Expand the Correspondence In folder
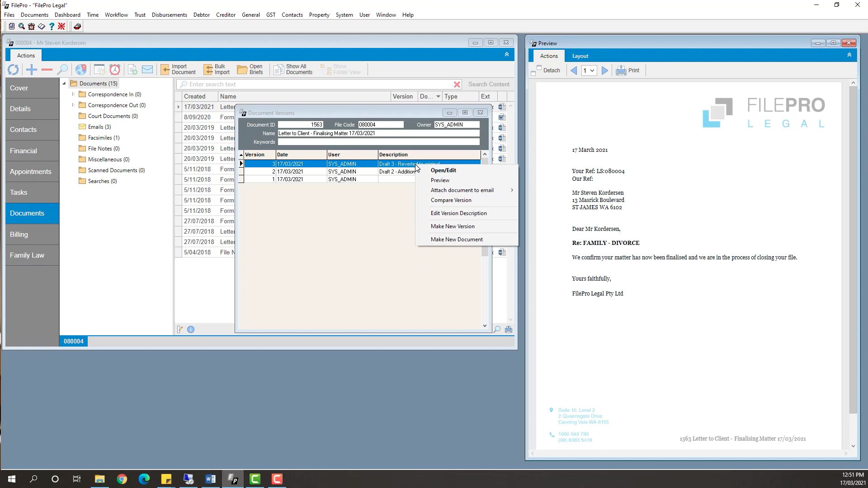This screenshot has height=488, width=868. 73,94
